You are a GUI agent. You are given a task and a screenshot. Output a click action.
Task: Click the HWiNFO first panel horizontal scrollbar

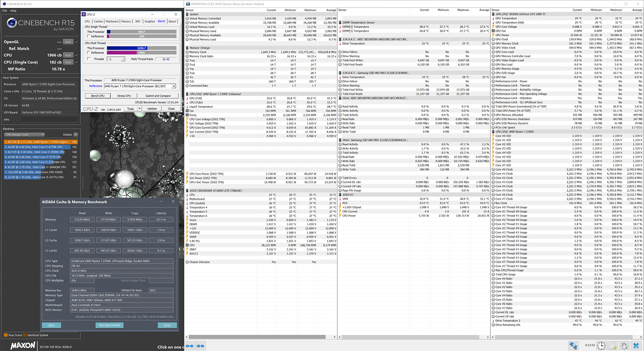[x=257, y=337]
